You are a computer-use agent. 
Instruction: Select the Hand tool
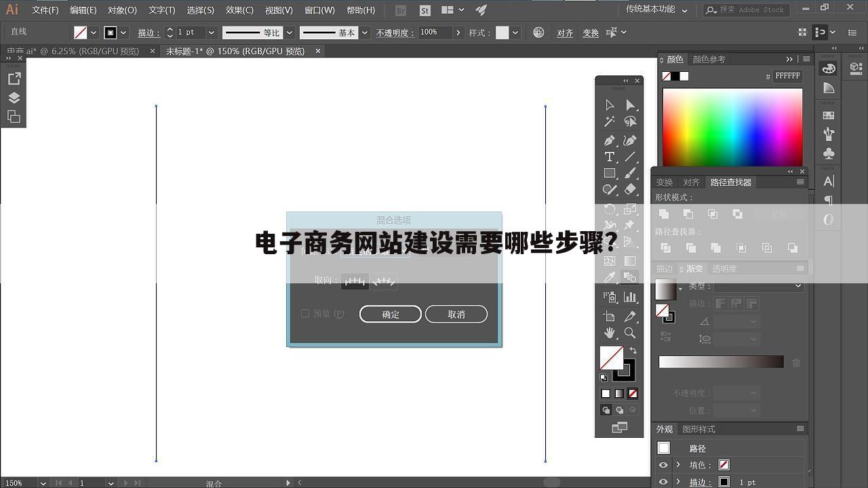[610, 333]
